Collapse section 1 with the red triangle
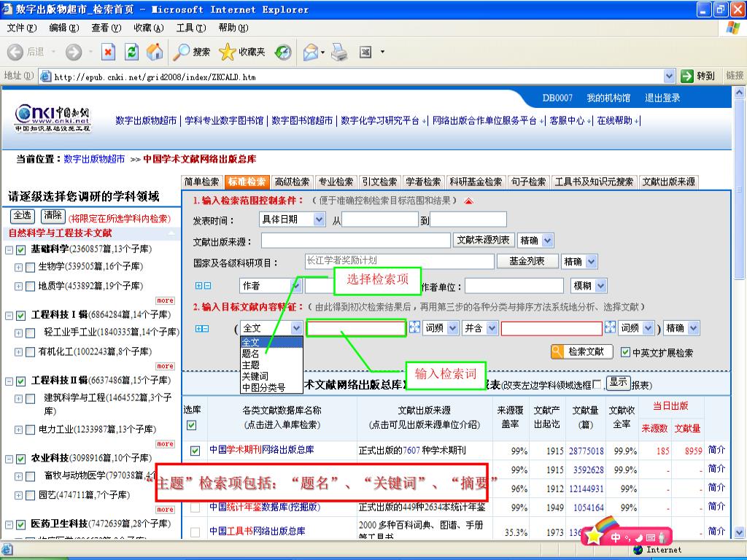 click(x=469, y=201)
